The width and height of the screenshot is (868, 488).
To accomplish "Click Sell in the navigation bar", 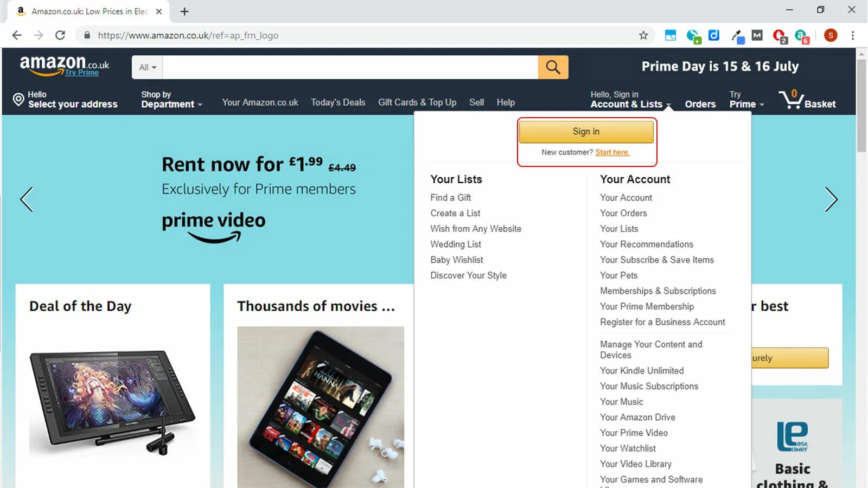I will [476, 102].
